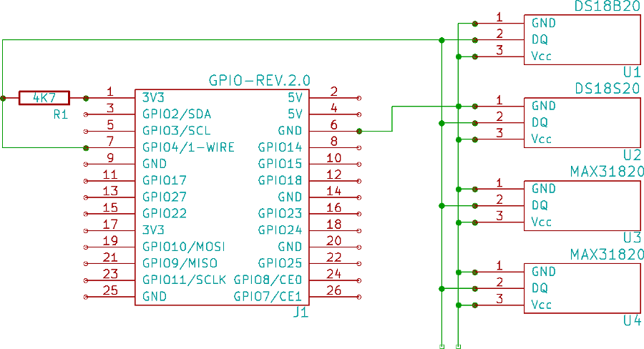Click pin number 26 on J1

(334, 290)
